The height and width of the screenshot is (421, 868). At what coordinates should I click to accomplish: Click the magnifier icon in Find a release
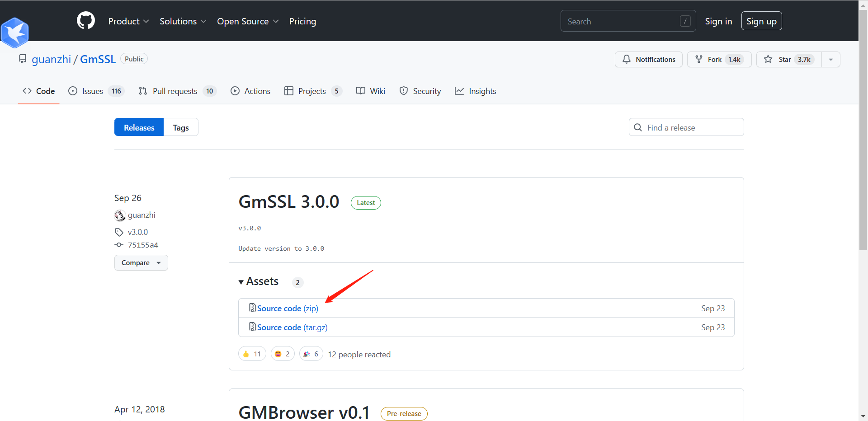click(x=638, y=127)
